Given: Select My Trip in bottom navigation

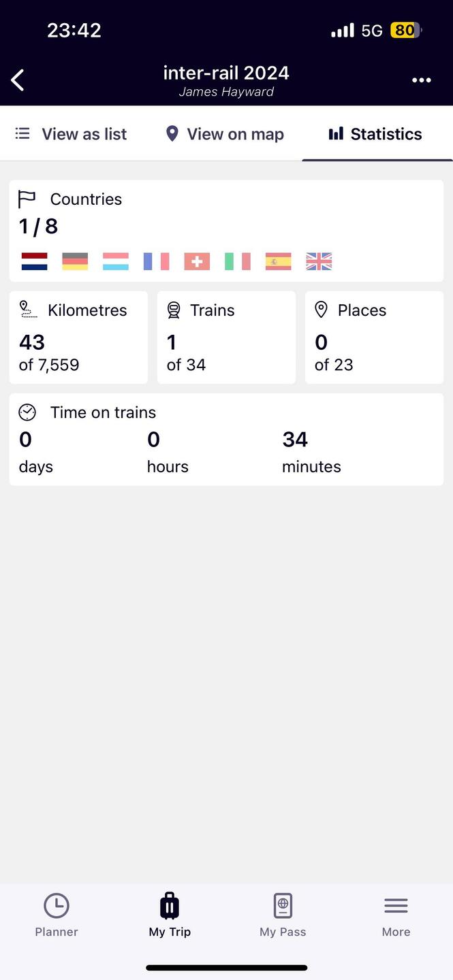Looking at the screenshot, I should [170, 916].
